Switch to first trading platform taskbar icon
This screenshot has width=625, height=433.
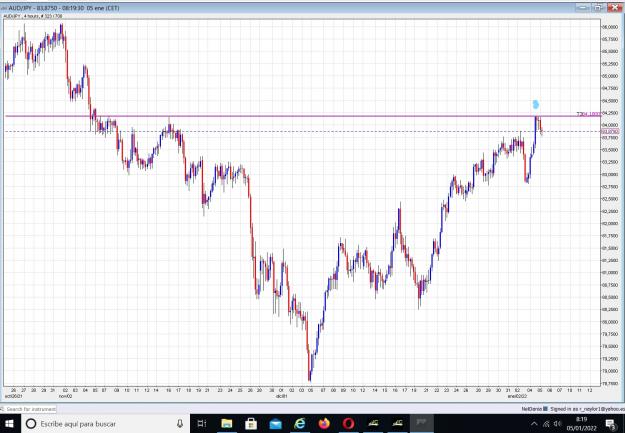[373, 423]
